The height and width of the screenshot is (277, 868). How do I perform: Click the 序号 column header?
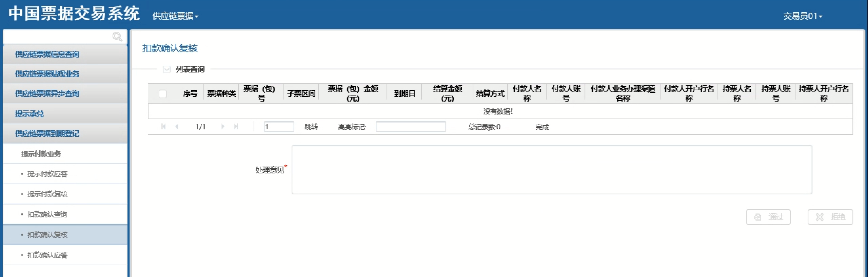pos(190,93)
